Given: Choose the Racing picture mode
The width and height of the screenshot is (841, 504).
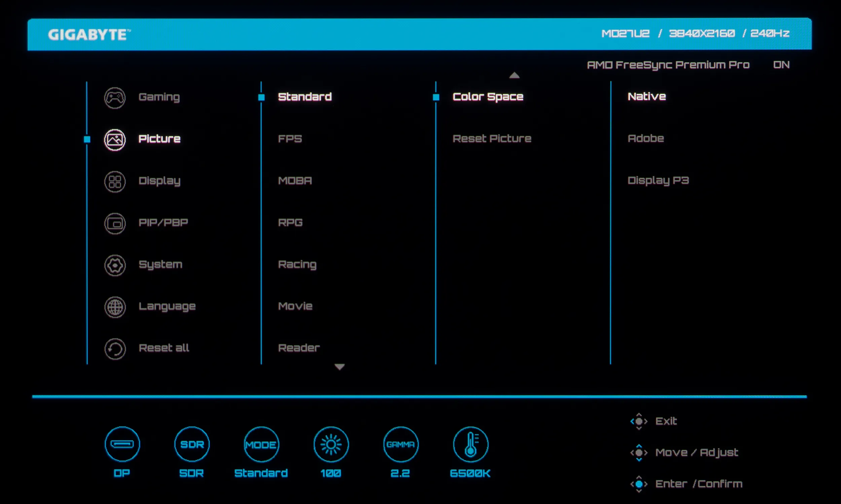Looking at the screenshot, I should [297, 264].
